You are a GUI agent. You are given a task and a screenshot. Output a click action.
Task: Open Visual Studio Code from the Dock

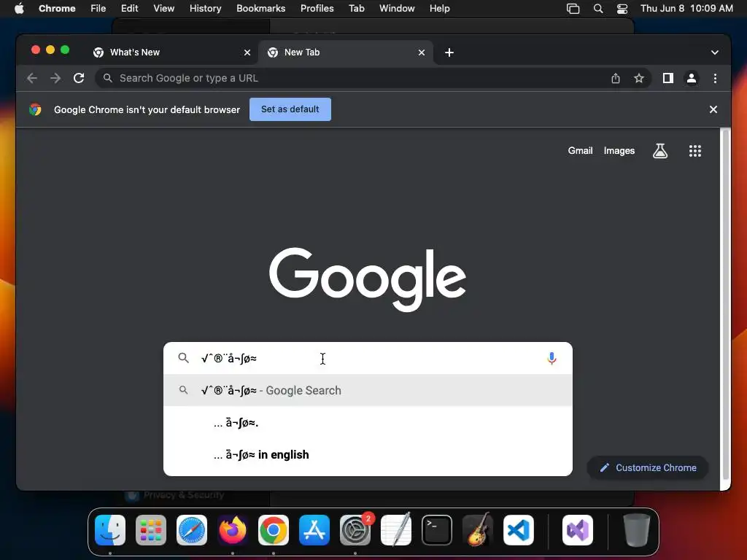(519, 530)
